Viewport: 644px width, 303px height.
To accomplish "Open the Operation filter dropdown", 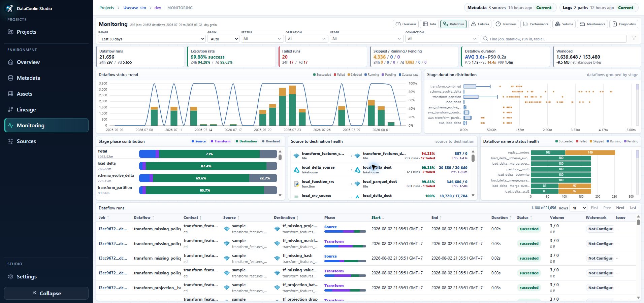I will pyautogui.click(x=307, y=39).
